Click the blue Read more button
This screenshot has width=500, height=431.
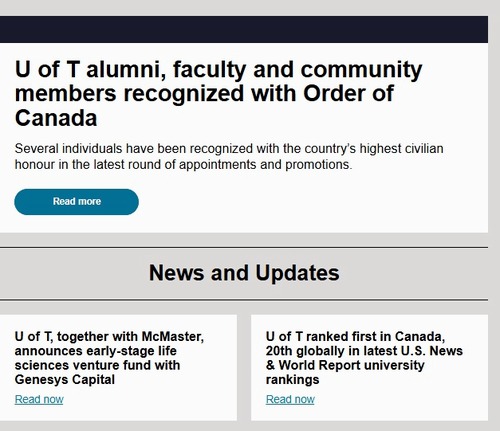click(x=76, y=202)
